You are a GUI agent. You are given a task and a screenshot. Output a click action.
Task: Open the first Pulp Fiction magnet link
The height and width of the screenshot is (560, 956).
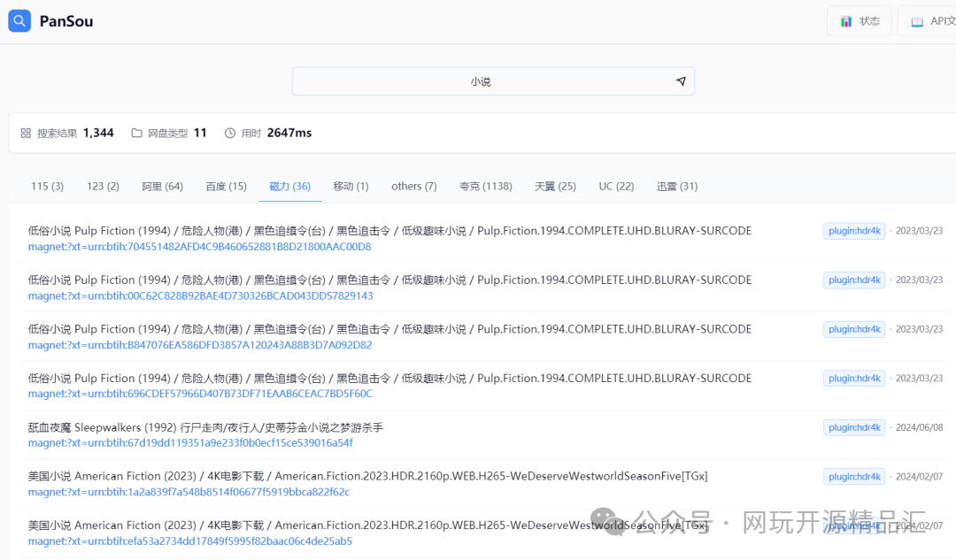[x=198, y=246]
